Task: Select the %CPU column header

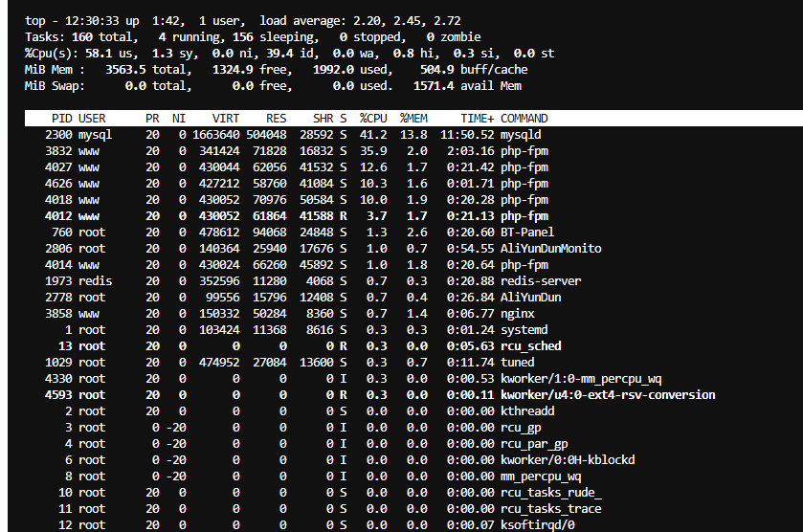Action: click(373, 119)
